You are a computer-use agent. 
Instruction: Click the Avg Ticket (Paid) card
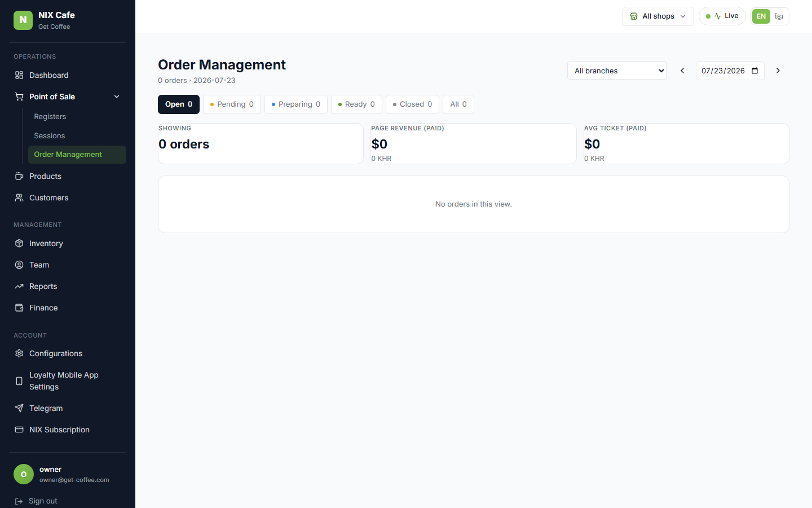click(x=686, y=143)
